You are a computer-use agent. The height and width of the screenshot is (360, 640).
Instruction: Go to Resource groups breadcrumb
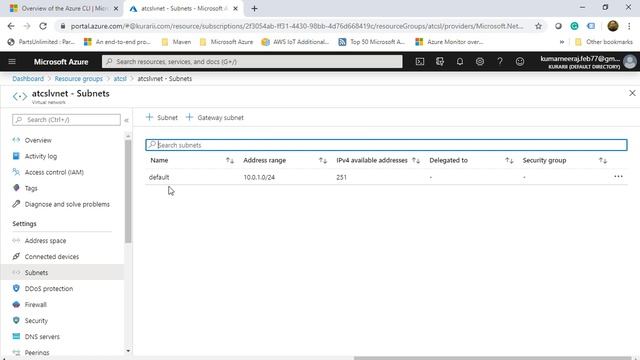[78, 78]
